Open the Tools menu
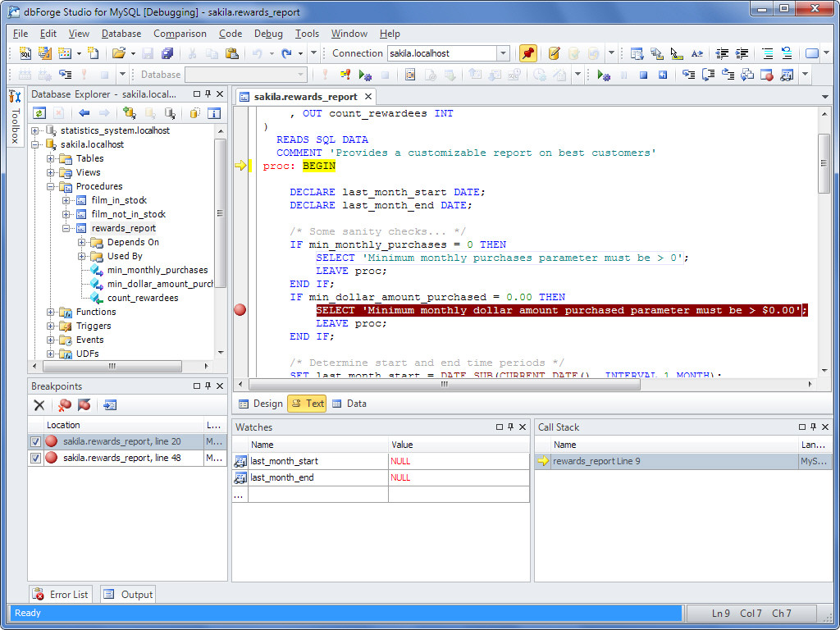Viewport: 840px width, 630px height. click(x=307, y=33)
